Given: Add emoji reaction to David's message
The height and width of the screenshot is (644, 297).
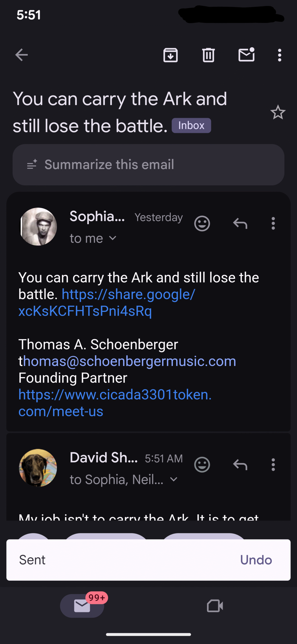Looking at the screenshot, I should [x=202, y=464].
